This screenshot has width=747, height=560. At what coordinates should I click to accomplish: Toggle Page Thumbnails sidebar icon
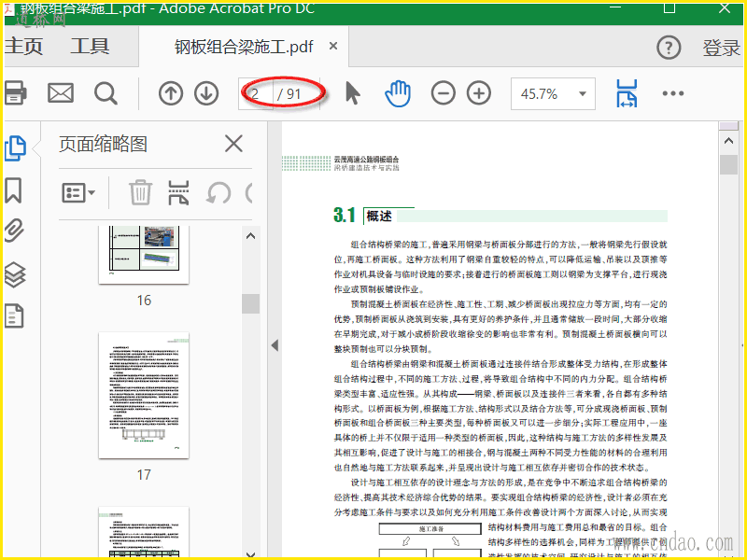click(x=15, y=148)
